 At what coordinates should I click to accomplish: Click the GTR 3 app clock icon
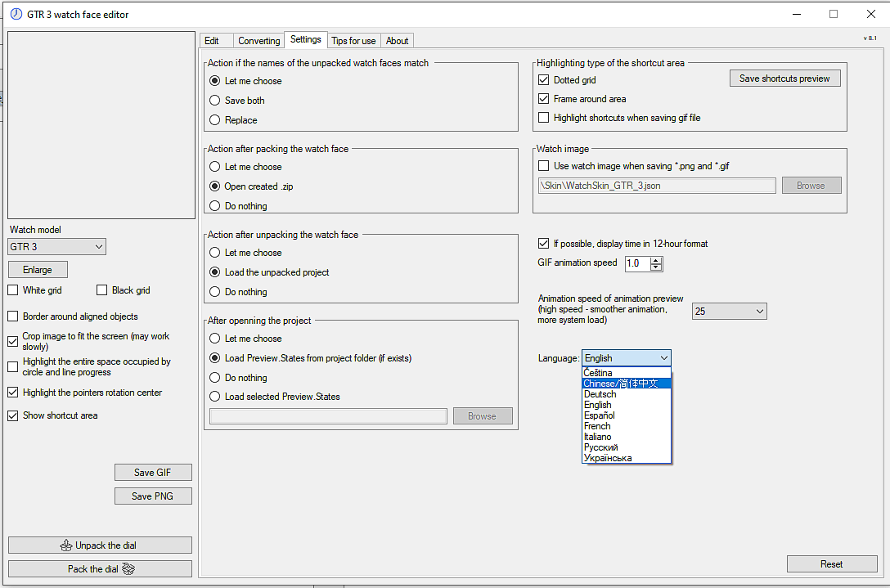pyautogui.click(x=16, y=14)
